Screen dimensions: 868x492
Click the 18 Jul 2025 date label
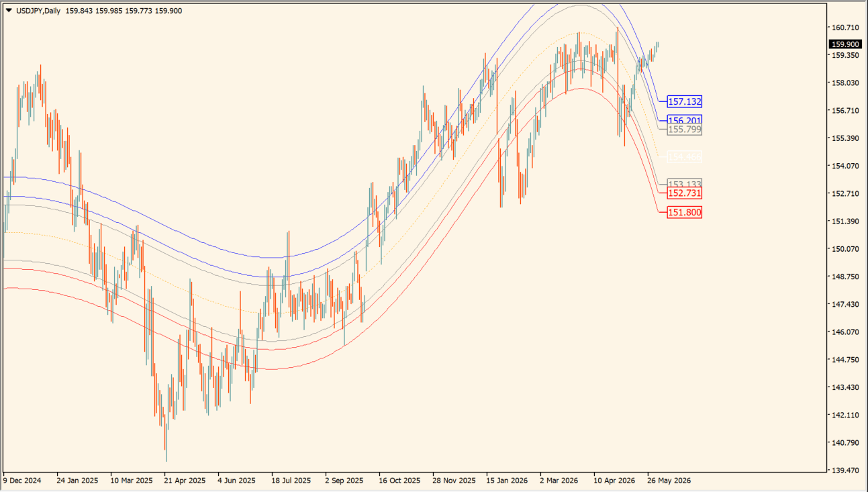291,481
